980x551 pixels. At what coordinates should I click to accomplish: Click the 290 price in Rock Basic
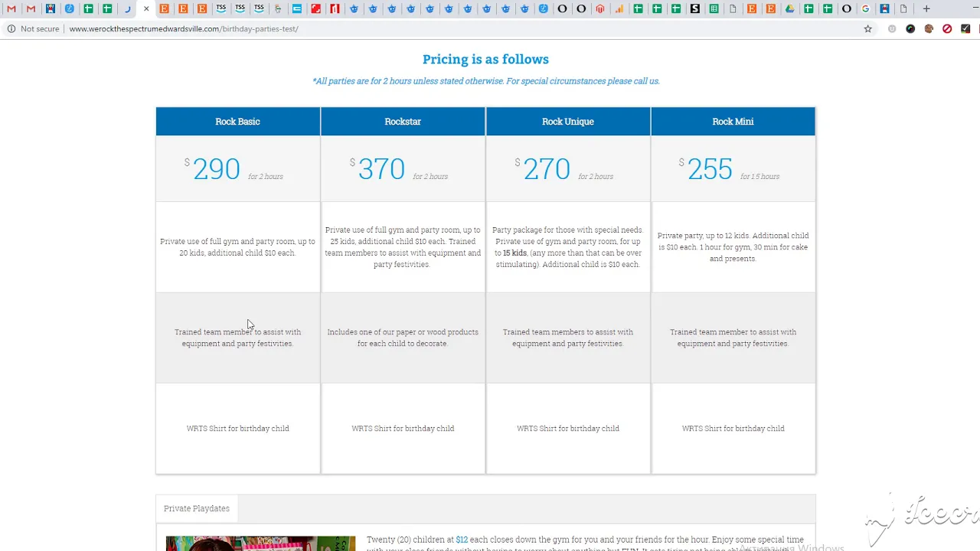(216, 169)
